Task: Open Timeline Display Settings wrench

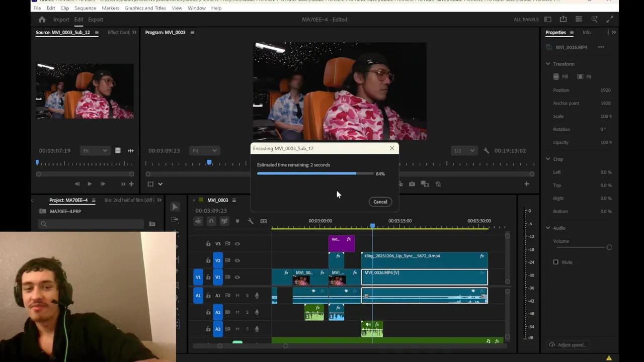Action: 251,221
